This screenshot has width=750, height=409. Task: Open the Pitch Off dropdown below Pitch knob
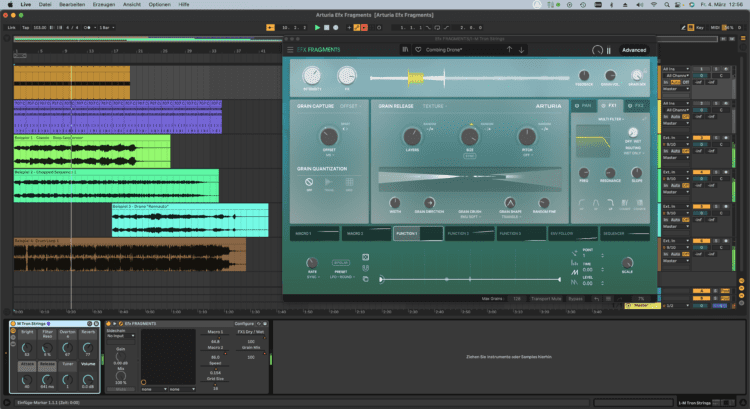click(527, 155)
